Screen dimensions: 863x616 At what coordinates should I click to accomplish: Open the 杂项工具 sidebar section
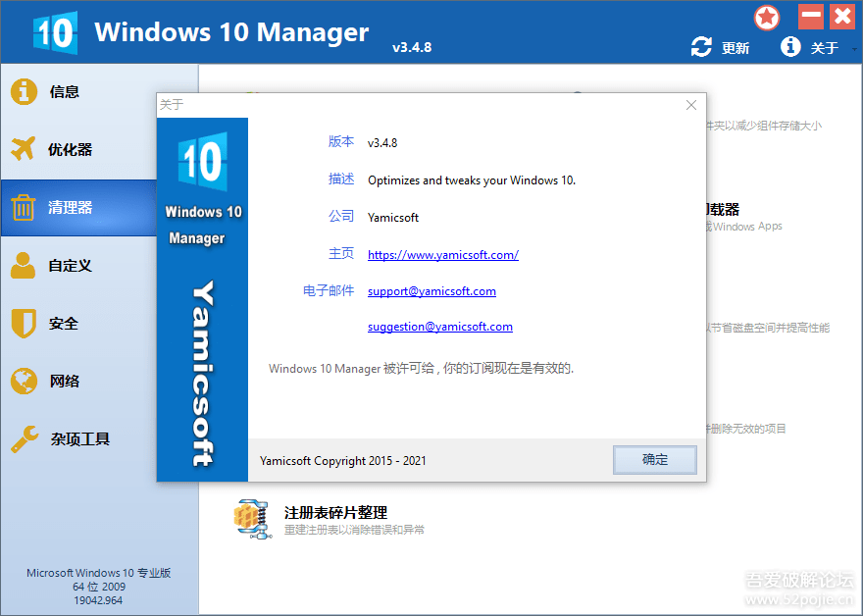(80, 438)
